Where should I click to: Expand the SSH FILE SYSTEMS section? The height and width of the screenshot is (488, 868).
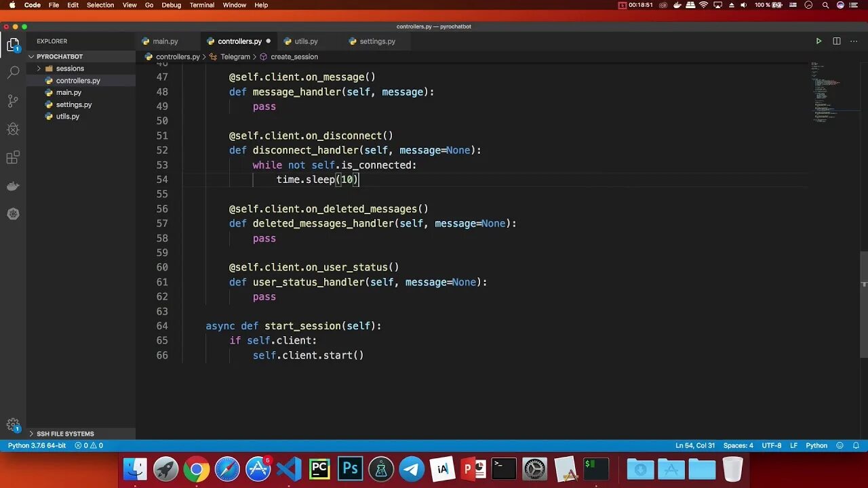point(81,434)
